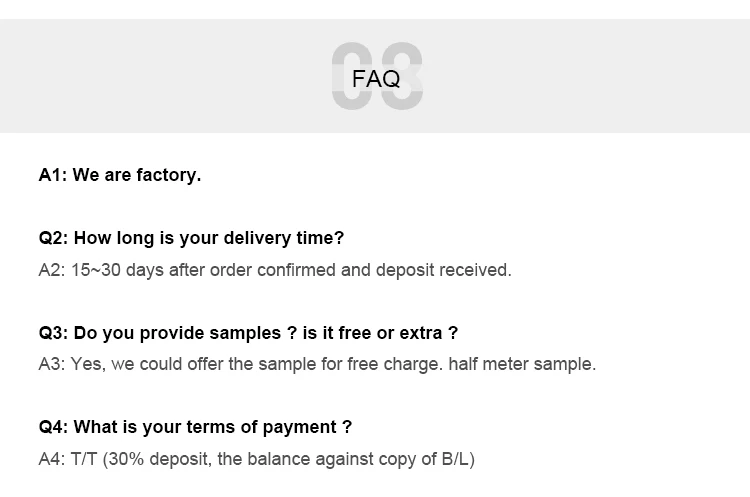
Task: Click the "Q4:" label
Action: click(x=54, y=427)
